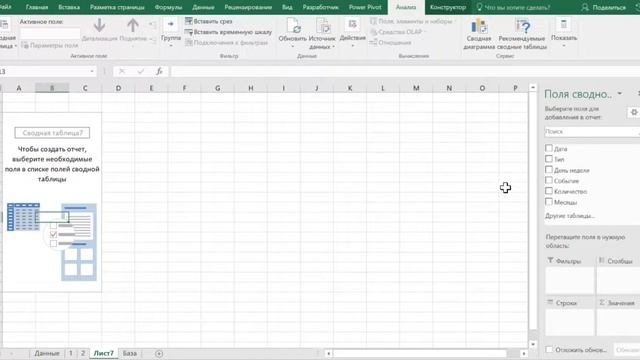Open the Главная ribbon tab
640x360 pixels.
pyautogui.click(x=37, y=7)
